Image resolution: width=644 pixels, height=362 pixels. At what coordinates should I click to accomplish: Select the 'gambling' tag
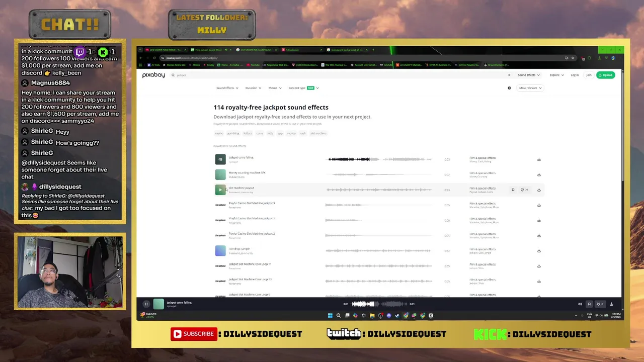click(233, 133)
